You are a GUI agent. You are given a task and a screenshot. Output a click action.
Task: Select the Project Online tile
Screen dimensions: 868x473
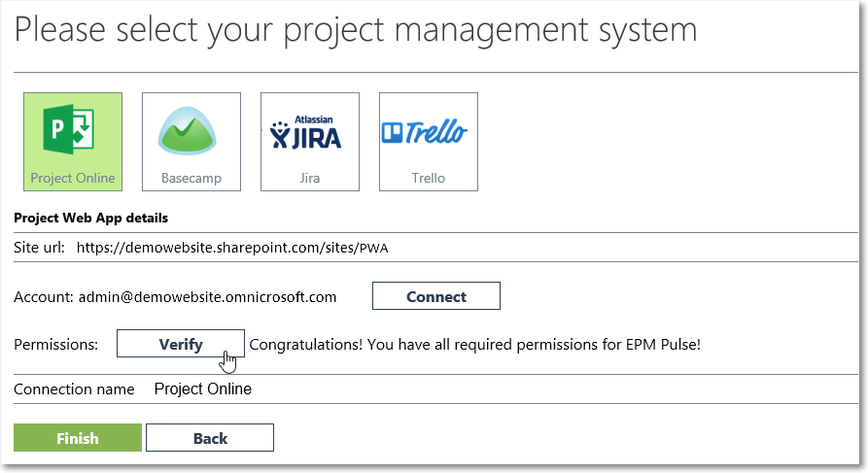click(x=73, y=142)
